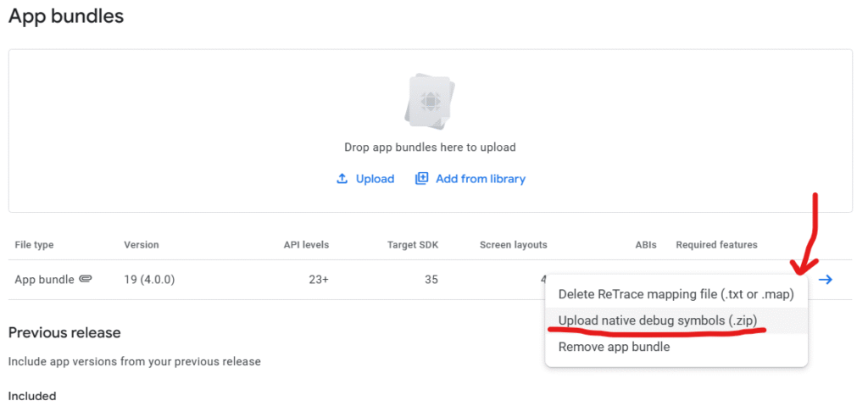868x412 pixels.
Task: Click the library icon beside Add from library
Action: [x=422, y=179]
